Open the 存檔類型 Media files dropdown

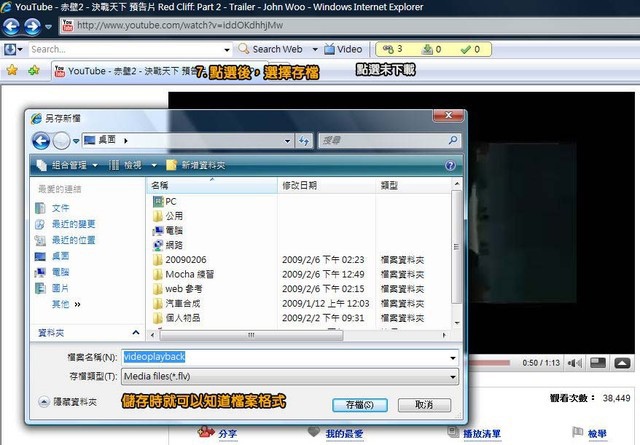[290, 376]
